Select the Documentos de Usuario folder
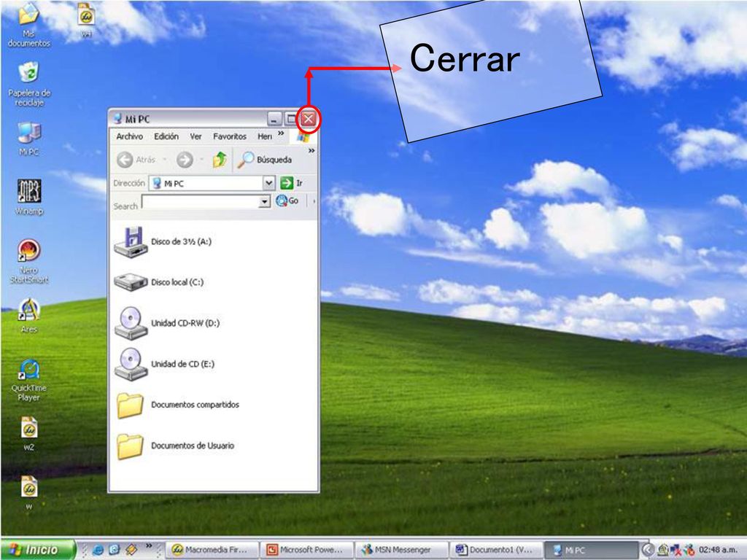 176,446
